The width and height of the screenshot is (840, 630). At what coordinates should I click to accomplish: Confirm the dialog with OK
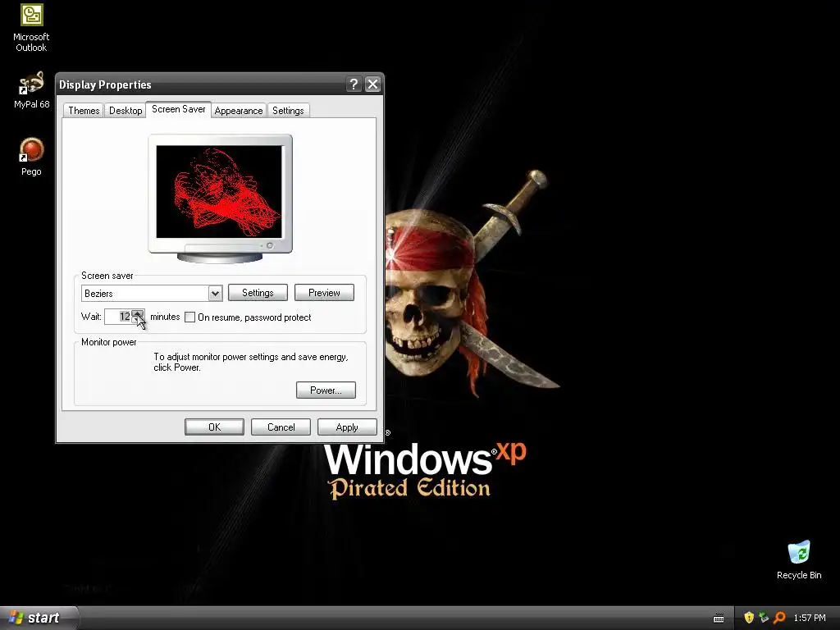click(214, 427)
